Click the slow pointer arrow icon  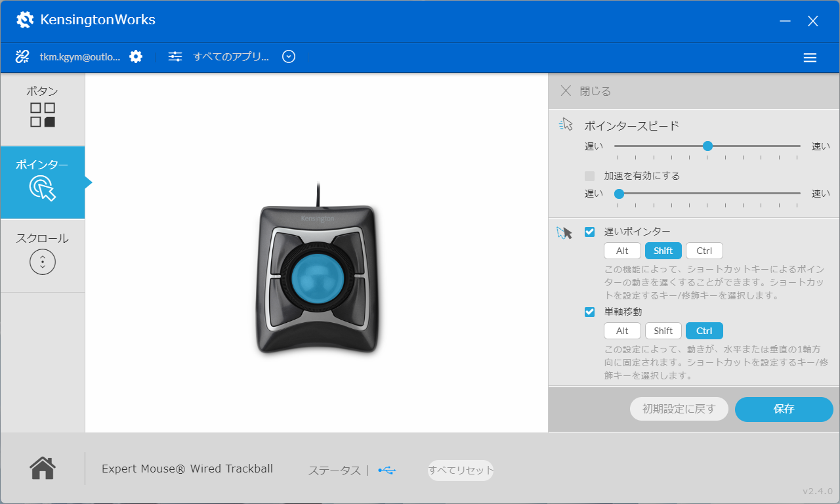(564, 232)
